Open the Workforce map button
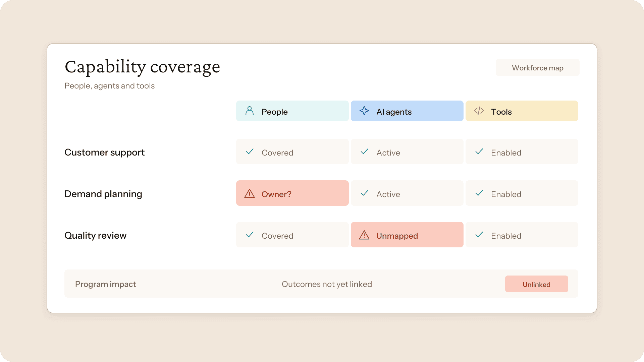 pos(538,68)
